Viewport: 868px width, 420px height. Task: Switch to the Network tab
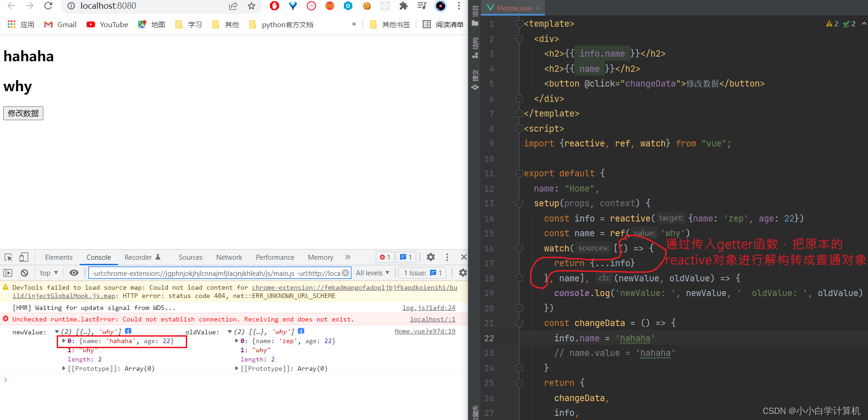click(x=229, y=257)
